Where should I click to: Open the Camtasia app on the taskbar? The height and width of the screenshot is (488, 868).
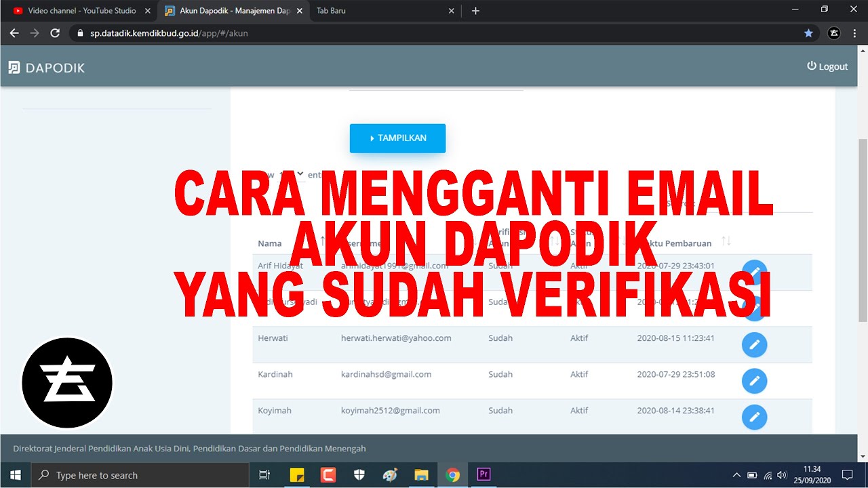[x=328, y=475]
